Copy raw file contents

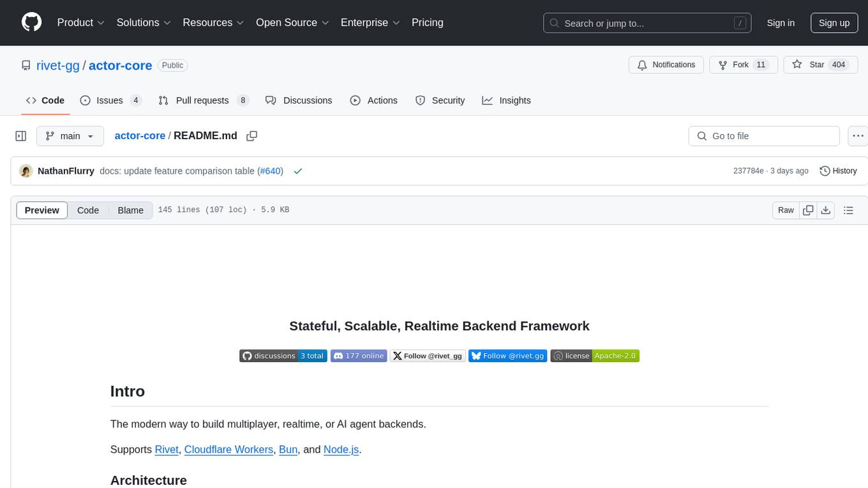point(808,210)
